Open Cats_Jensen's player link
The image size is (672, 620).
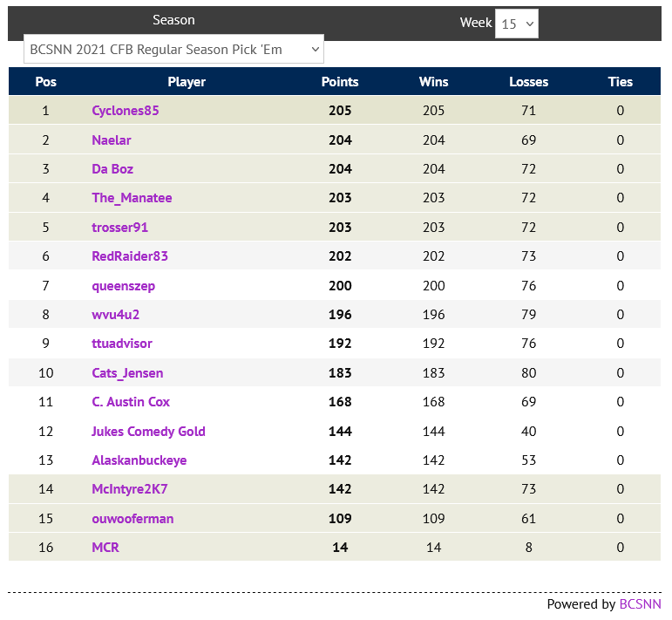tap(127, 373)
